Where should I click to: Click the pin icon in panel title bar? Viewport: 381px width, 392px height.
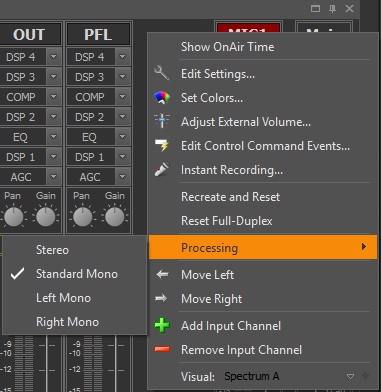(332, 8)
